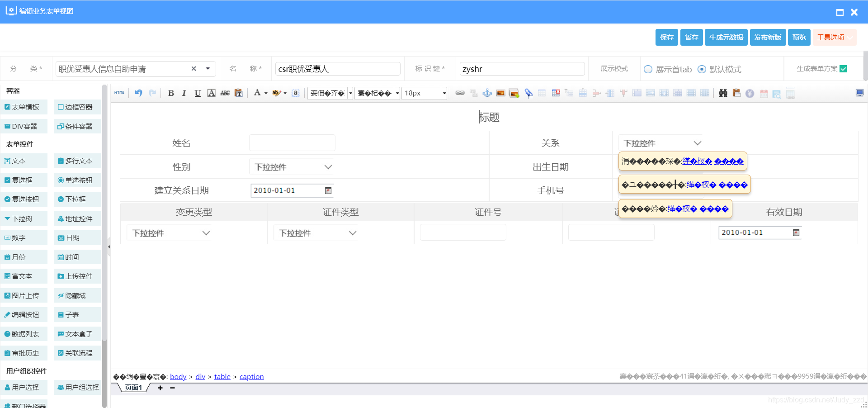Select 地址控件 in sidebar

(77, 218)
